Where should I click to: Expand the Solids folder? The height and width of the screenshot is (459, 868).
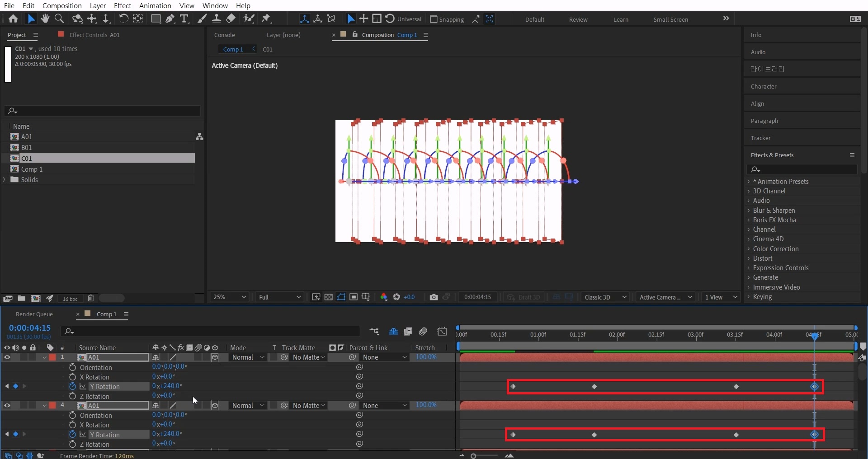5,180
